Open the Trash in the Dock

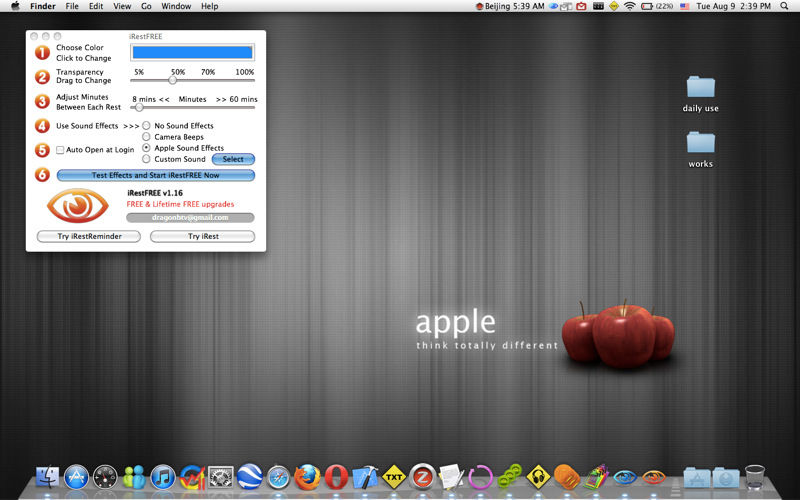755,478
